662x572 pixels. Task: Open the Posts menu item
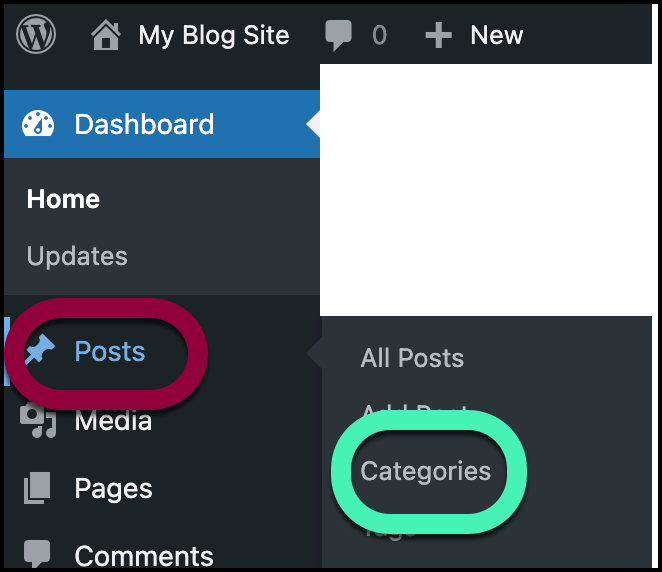coord(110,352)
